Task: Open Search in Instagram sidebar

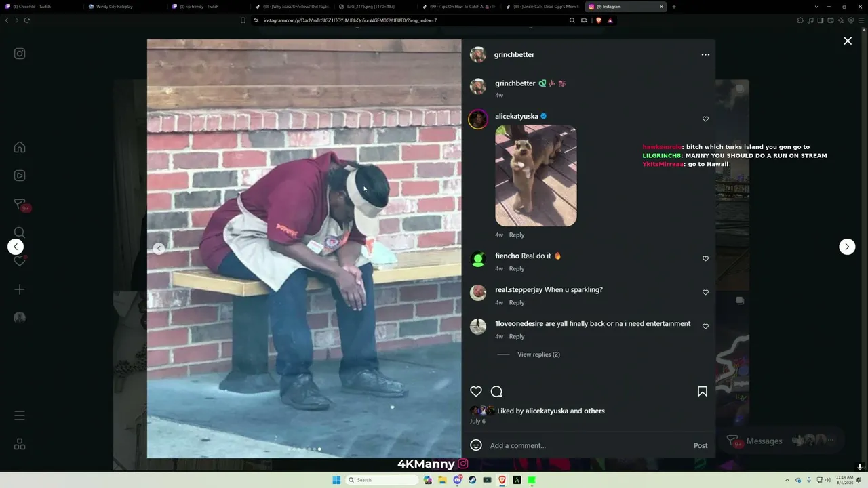Action: coord(20,232)
